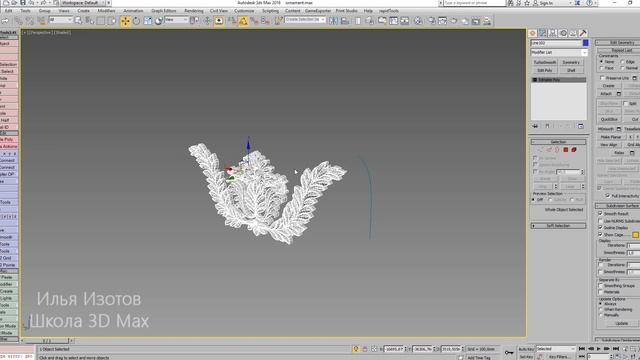Click the Make Planar button
The image size is (640, 360).
tap(611, 137)
